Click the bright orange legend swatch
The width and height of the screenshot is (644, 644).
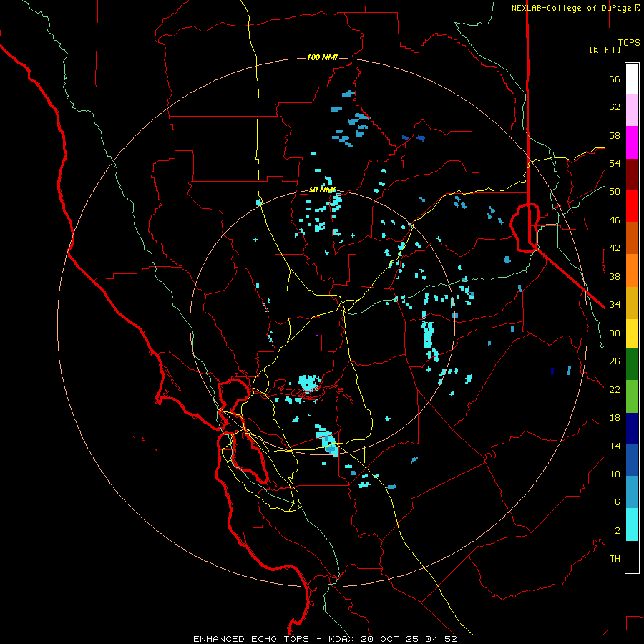click(632, 270)
